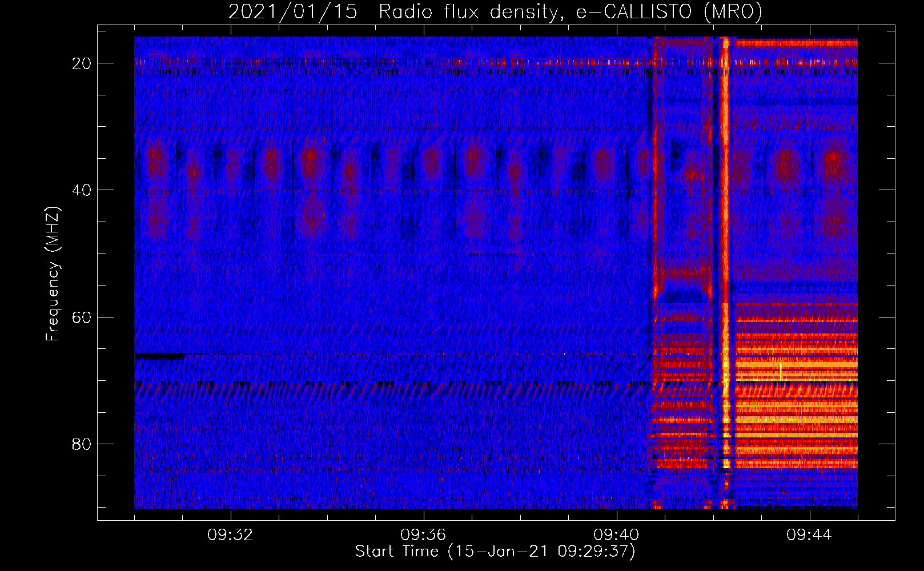Click the 09:40 time tick label
The width and height of the screenshot is (924, 571).
click(x=616, y=535)
